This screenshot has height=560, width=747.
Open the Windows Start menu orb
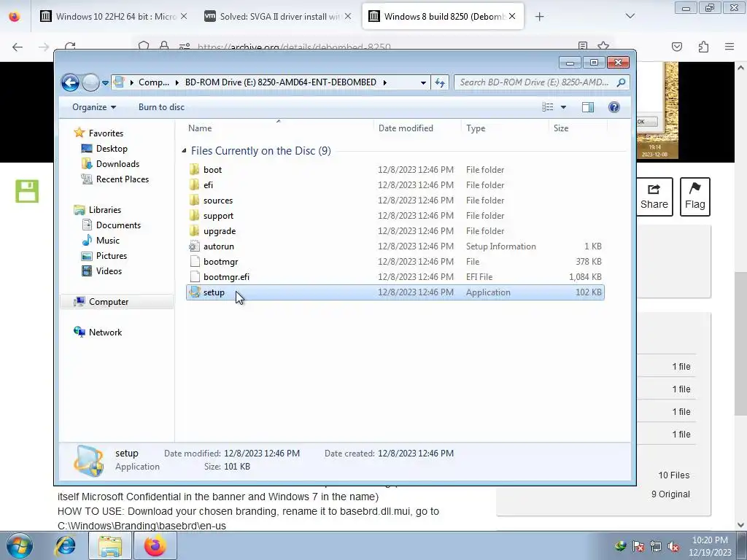click(20, 545)
